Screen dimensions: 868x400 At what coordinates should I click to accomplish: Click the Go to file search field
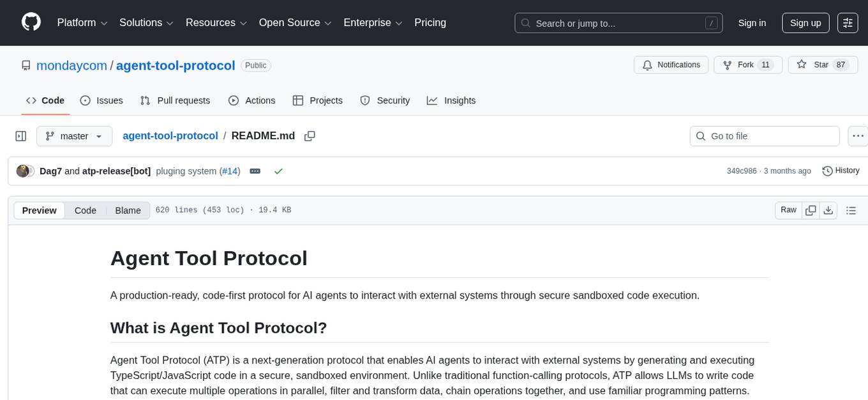764,135
